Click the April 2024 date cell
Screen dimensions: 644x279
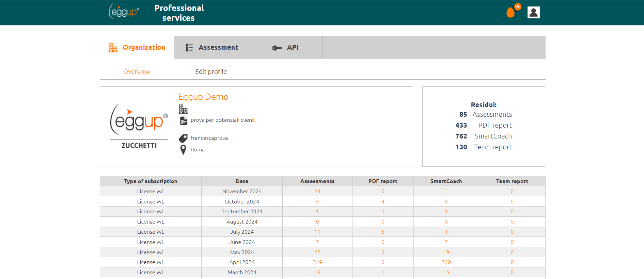pos(242,262)
